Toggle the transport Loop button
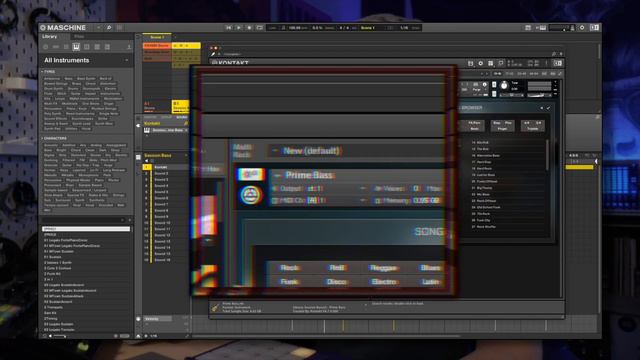Screen dimensions: 640x360 point(260,28)
